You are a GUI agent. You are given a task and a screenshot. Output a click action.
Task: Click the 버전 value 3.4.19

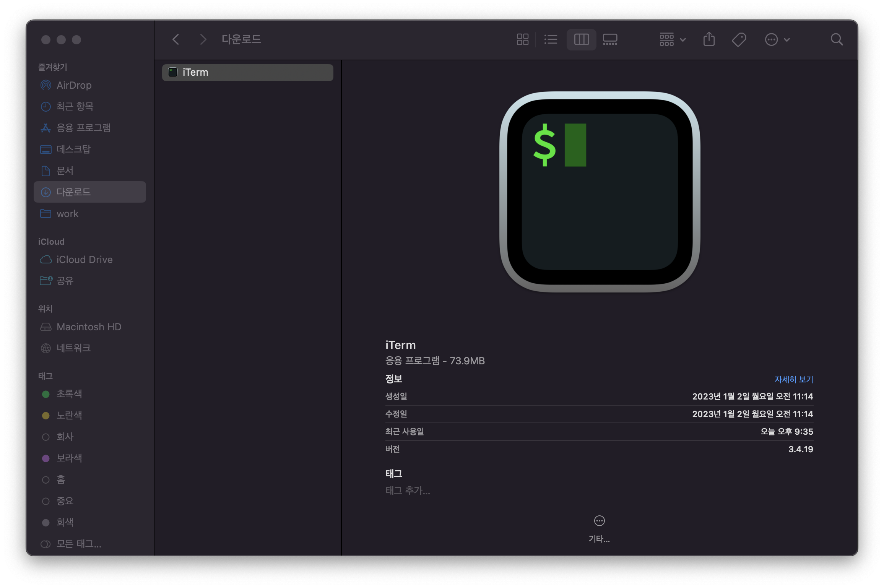click(x=801, y=449)
